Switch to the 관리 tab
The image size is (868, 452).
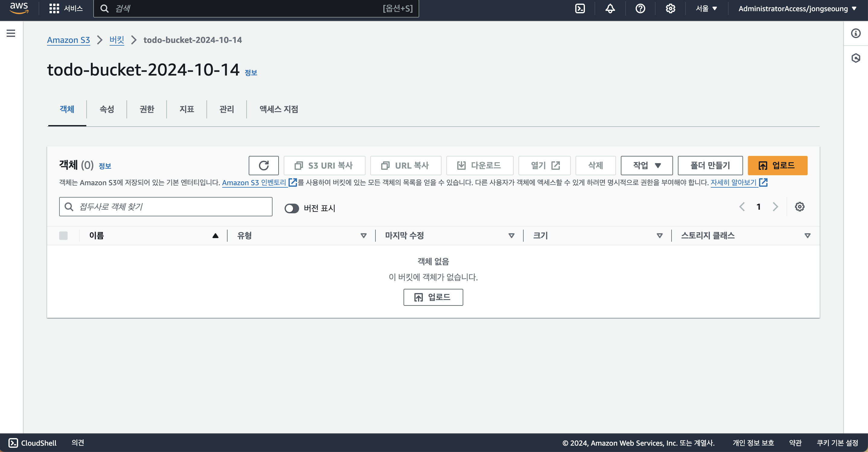coord(227,109)
